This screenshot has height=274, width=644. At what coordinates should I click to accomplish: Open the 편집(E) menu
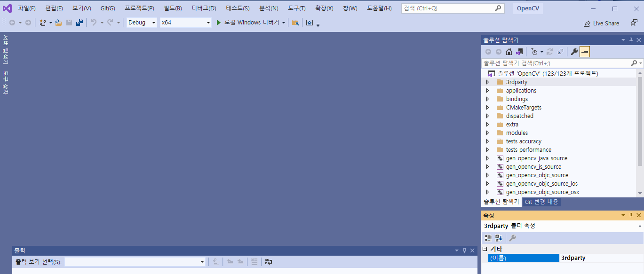[x=54, y=8]
